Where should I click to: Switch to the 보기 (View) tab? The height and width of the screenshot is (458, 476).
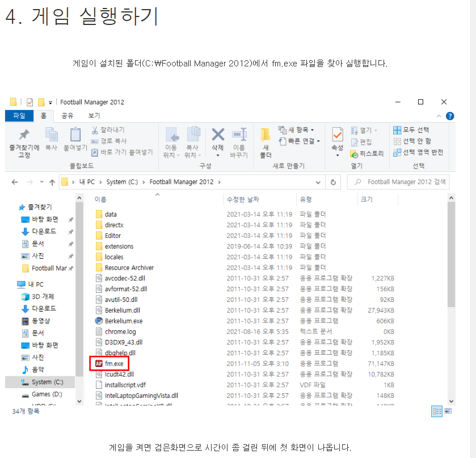pyautogui.click(x=94, y=116)
